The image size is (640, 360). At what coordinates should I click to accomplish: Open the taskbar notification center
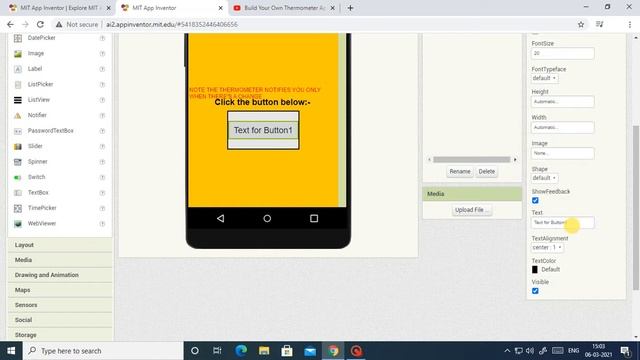[625, 351]
